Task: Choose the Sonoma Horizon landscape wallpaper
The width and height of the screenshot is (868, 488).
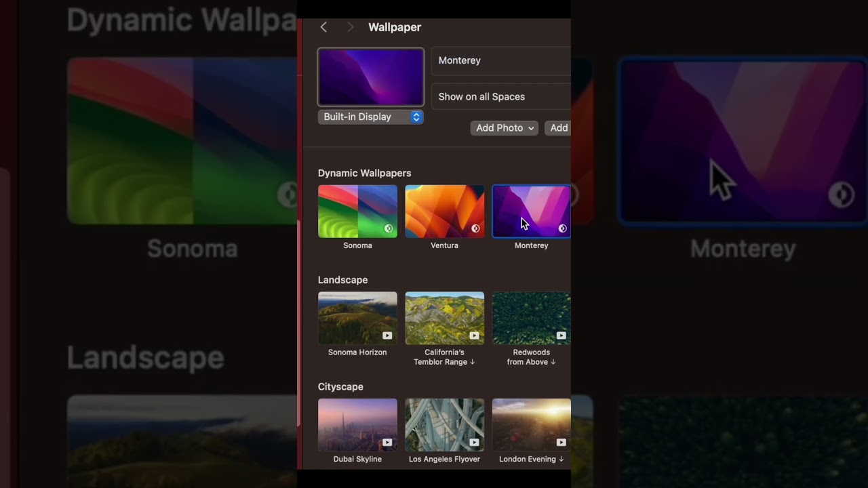Action: 357,318
